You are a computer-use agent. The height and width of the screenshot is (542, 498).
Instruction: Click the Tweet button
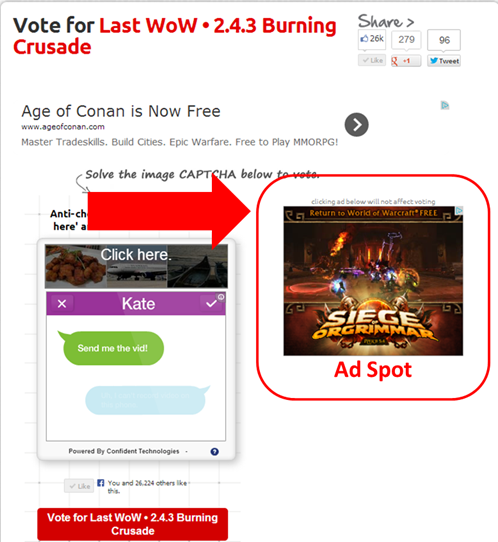coord(444,61)
